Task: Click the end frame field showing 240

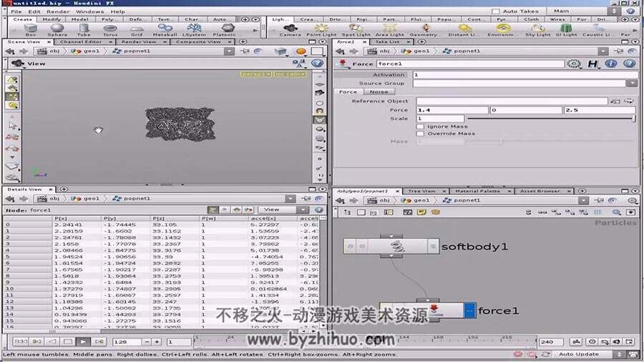Action: point(551,341)
